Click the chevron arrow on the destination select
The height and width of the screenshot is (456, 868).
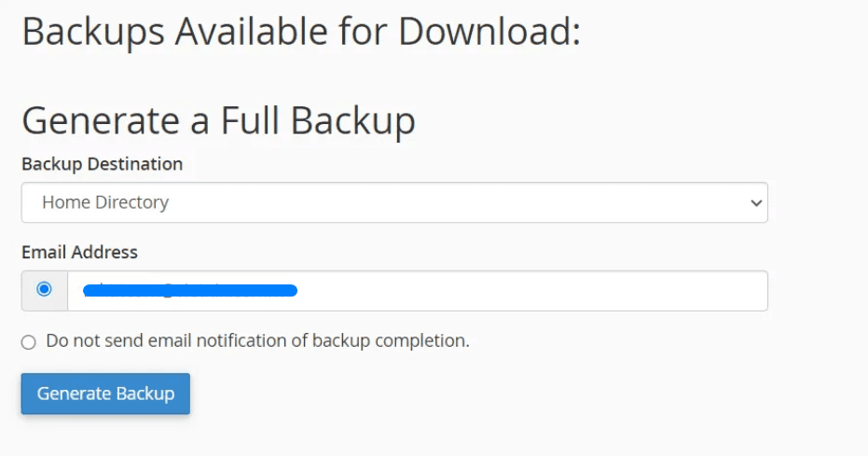point(756,203)
